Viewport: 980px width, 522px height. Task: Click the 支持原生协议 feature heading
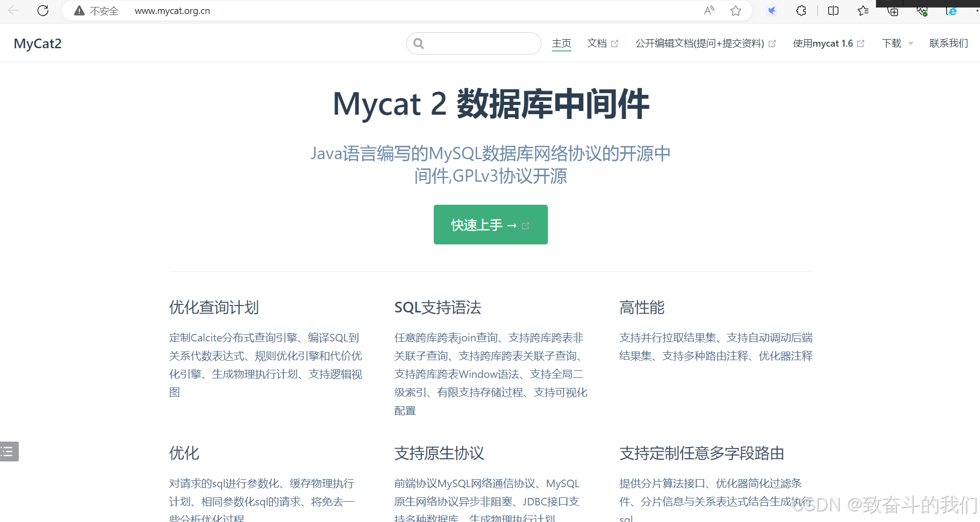[x=439, y=453]
